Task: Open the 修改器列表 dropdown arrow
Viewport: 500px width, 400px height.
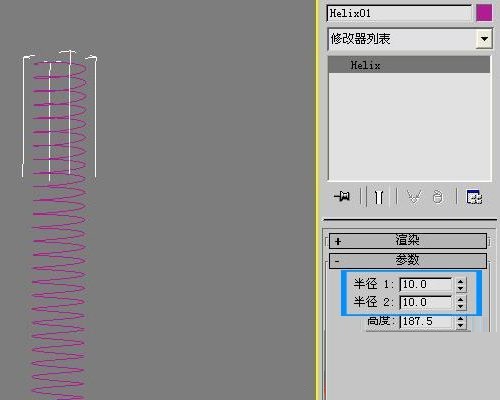Action: click(x=484, y=39)
